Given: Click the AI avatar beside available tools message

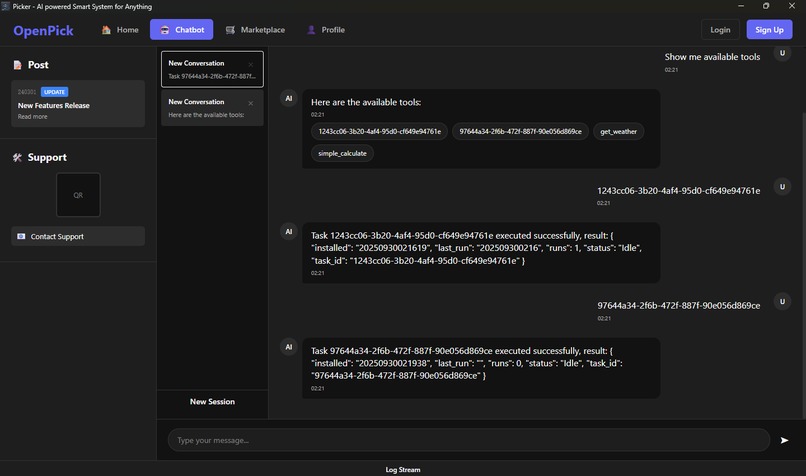Looking at the screenshot, I should (289, 98).
